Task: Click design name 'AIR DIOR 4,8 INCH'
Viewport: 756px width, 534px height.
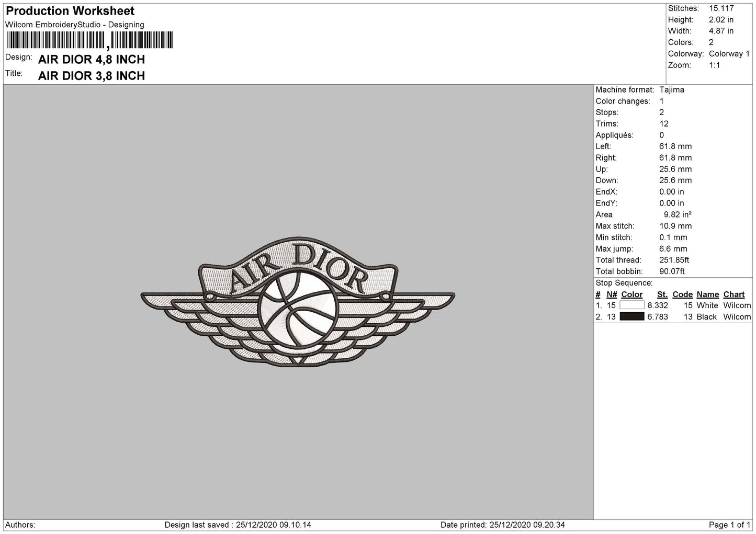Action: (92, 60)
